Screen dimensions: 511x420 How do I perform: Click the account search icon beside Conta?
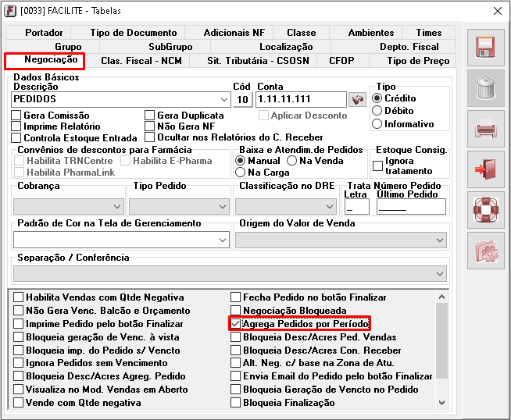tap(357, 99)
